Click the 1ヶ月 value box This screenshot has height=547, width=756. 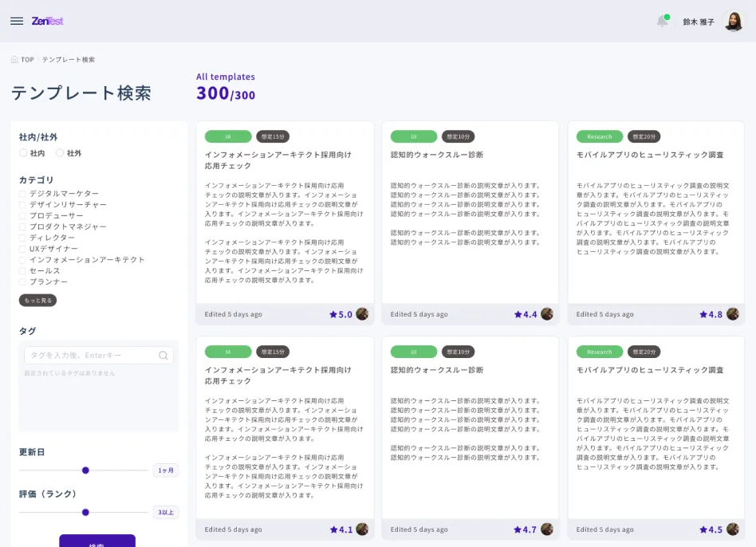tap(166, 470)
